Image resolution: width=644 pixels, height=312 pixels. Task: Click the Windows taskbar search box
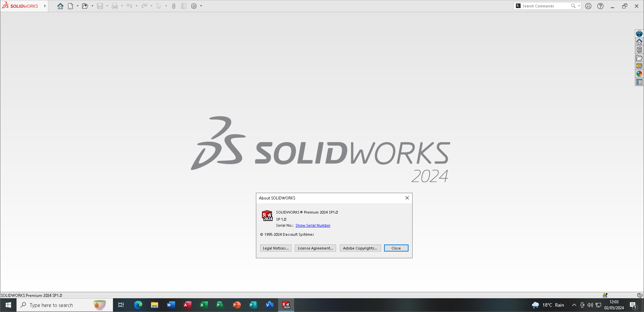[x=65, y=305]
